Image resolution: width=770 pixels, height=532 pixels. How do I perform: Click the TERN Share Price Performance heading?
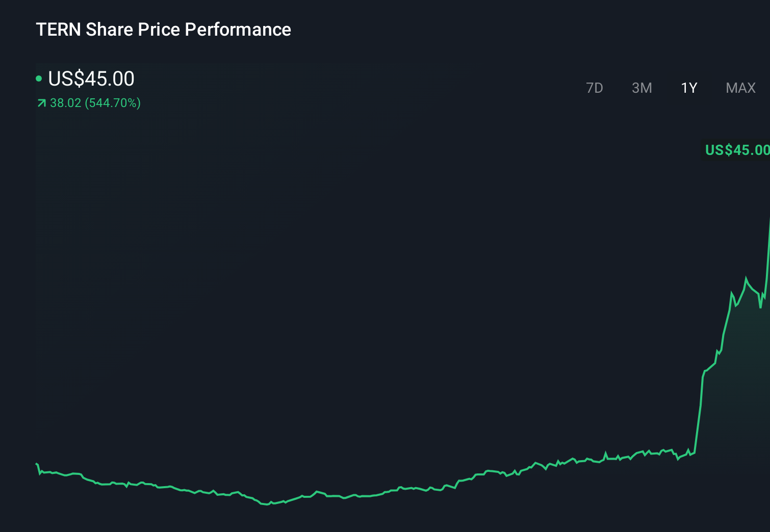(x=163, y=29)
